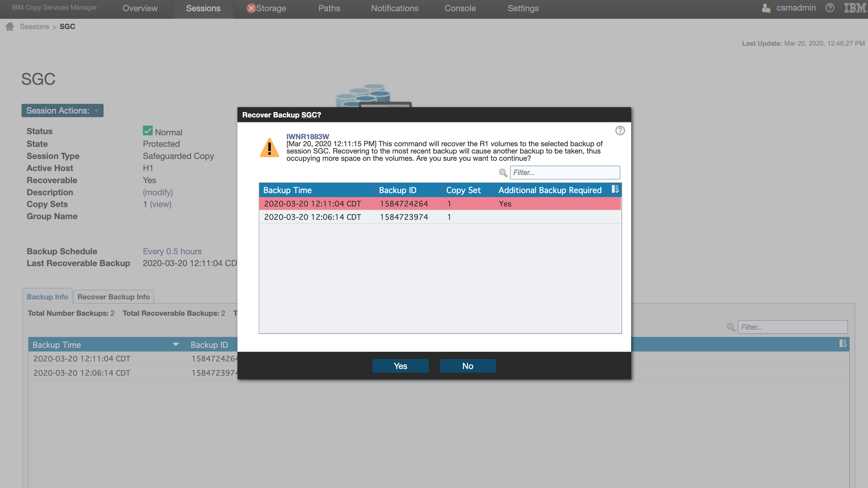
Task: Open the Console menu
Action: pyautogui.click(x=460, y=8)
